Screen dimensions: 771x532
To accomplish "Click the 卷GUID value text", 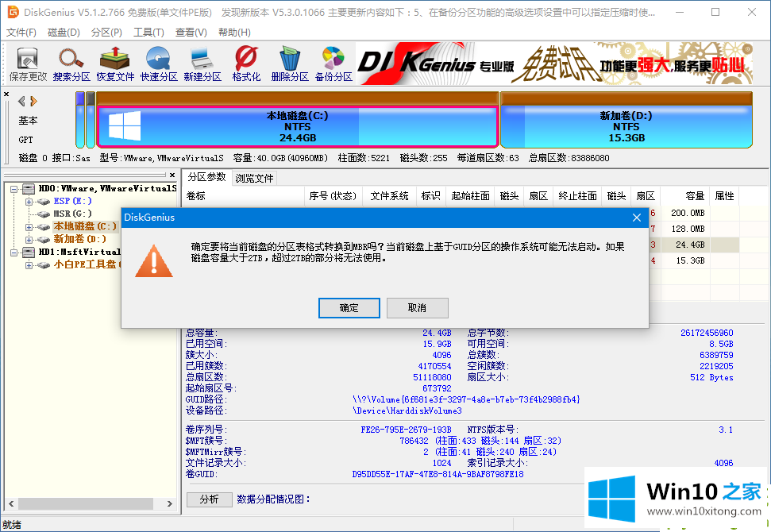I will [438, 475].
